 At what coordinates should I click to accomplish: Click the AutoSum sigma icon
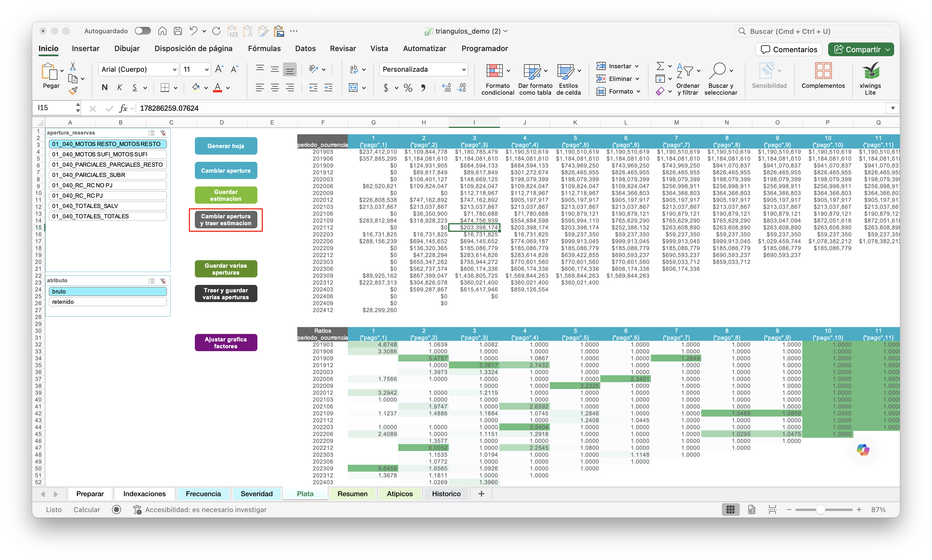click(660, 66)
